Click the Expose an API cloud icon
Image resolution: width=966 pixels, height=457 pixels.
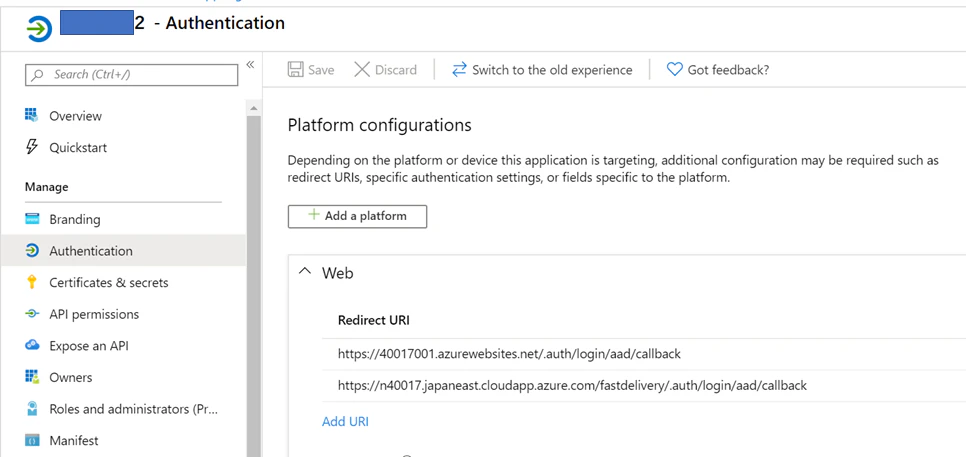tap(31, 346)
